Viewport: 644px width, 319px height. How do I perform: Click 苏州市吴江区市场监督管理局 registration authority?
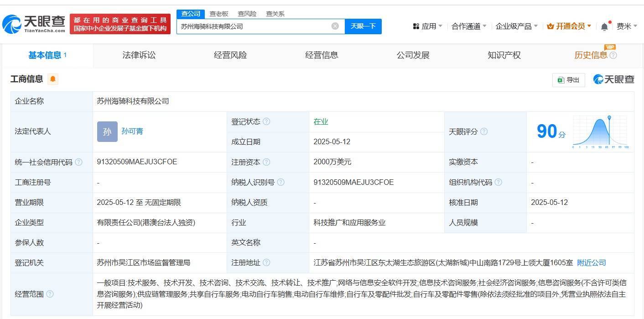pos(143,262)
